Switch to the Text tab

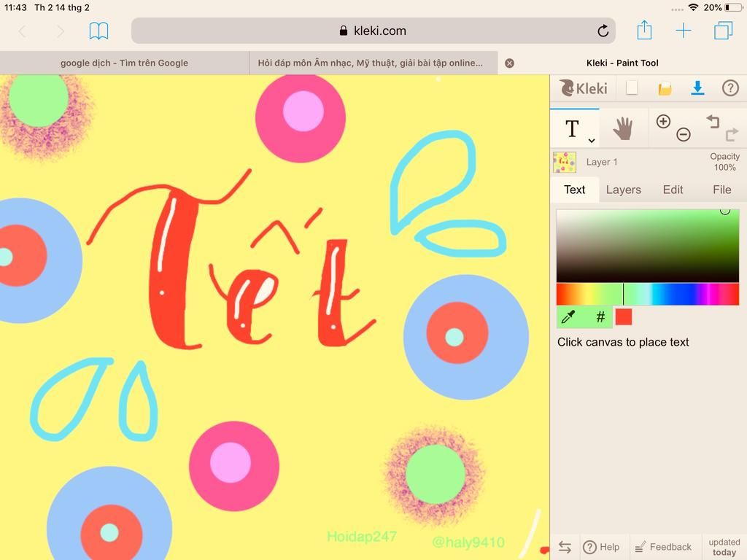pyautogui.click(x=575, y=190)
